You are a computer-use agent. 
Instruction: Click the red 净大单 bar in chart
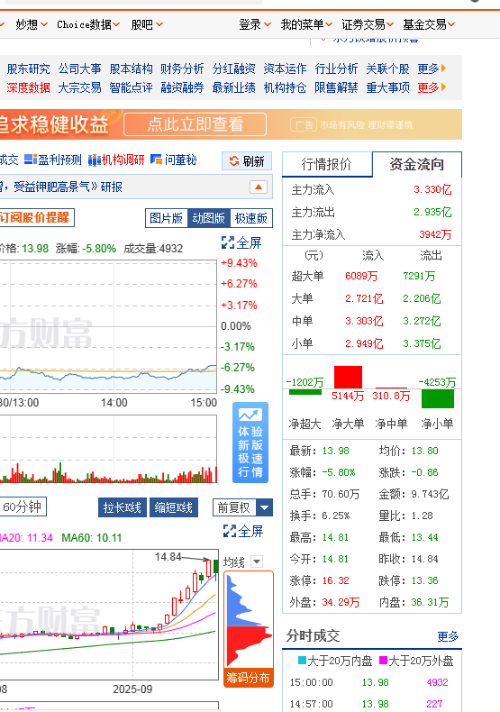348,377
